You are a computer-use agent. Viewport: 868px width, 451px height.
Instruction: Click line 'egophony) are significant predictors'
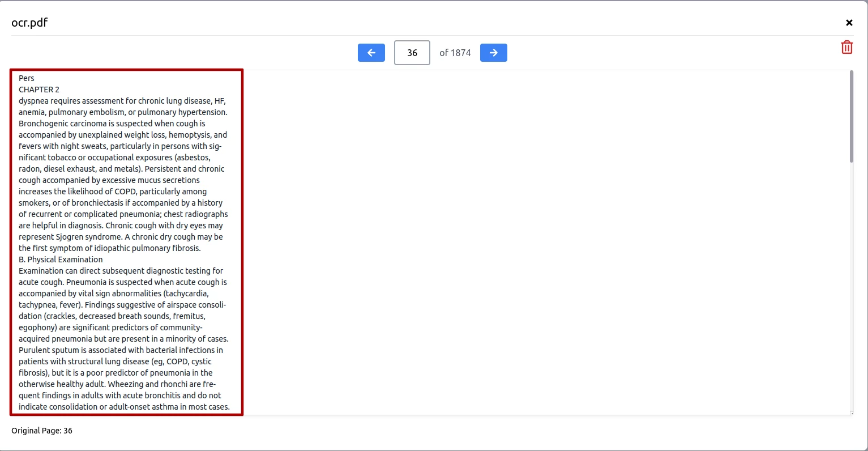pos(110,327)
